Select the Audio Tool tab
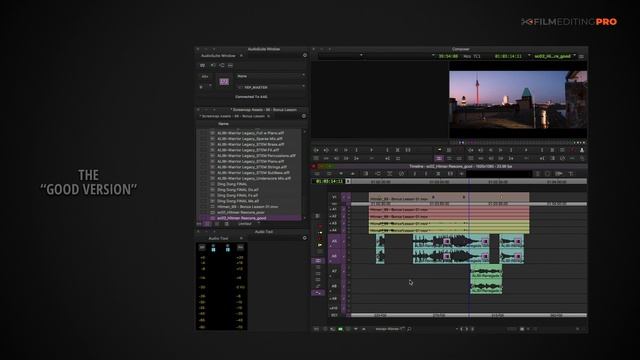This screenshot has height=360, width=640. click(219, 238)
